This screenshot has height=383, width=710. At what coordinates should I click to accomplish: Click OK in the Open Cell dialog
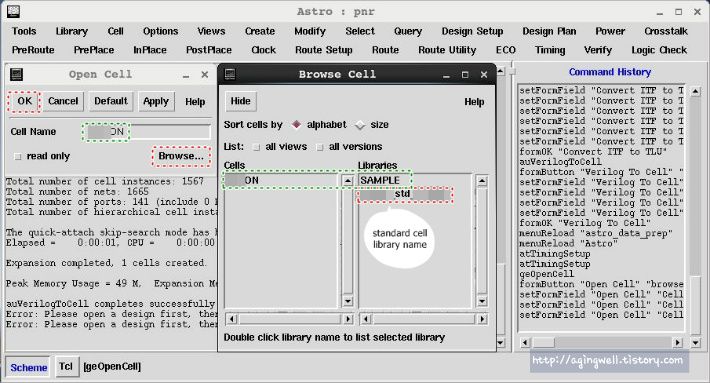(x=24, y=101)
